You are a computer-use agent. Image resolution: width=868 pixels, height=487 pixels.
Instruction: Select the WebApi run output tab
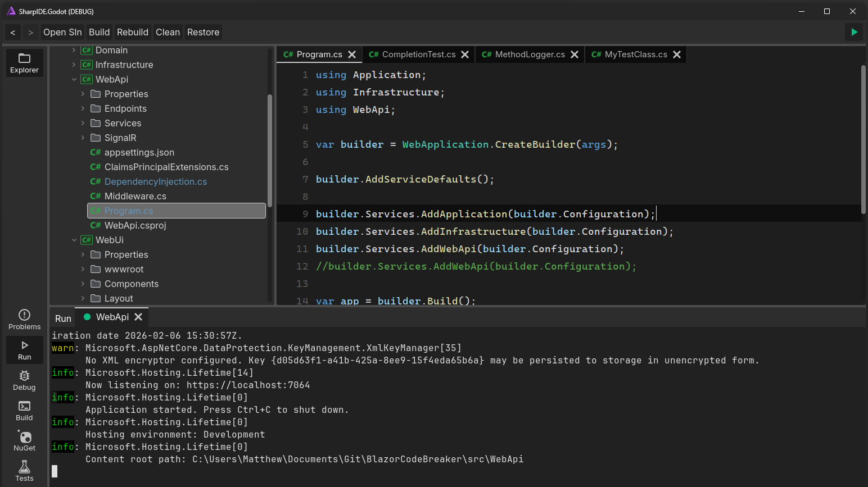tap(112, 317)
